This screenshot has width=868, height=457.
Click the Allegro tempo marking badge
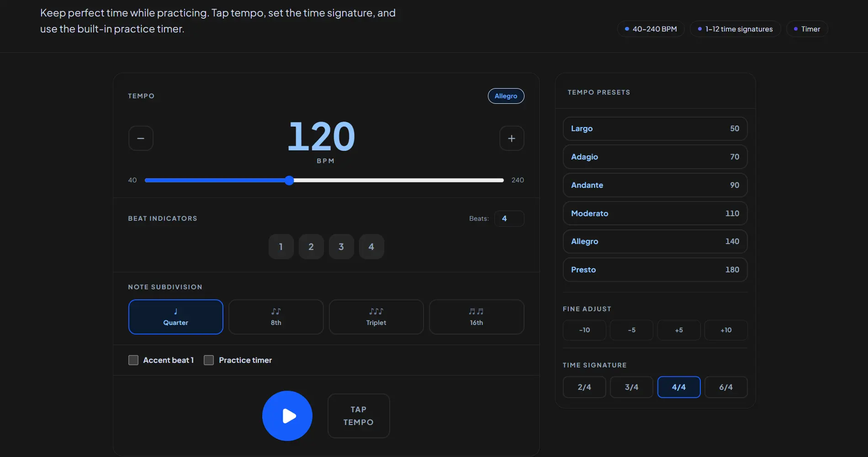[506, 96]
